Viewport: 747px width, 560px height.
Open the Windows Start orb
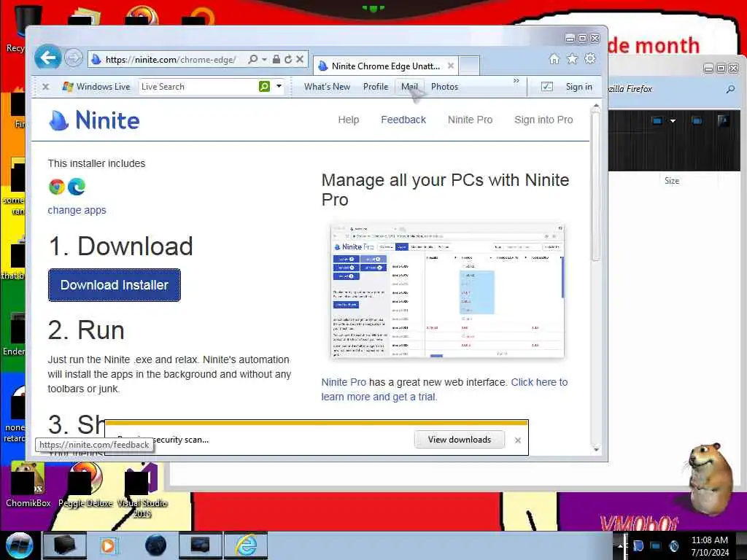[19, 545]
